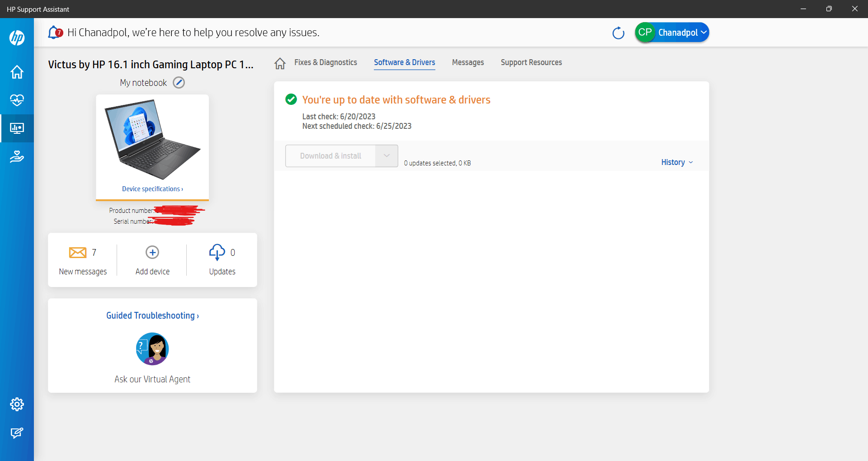The height and width of the screenshot is (461, 868).
Task: Select the monitor chart icon in sidebar
Action: 17,128
